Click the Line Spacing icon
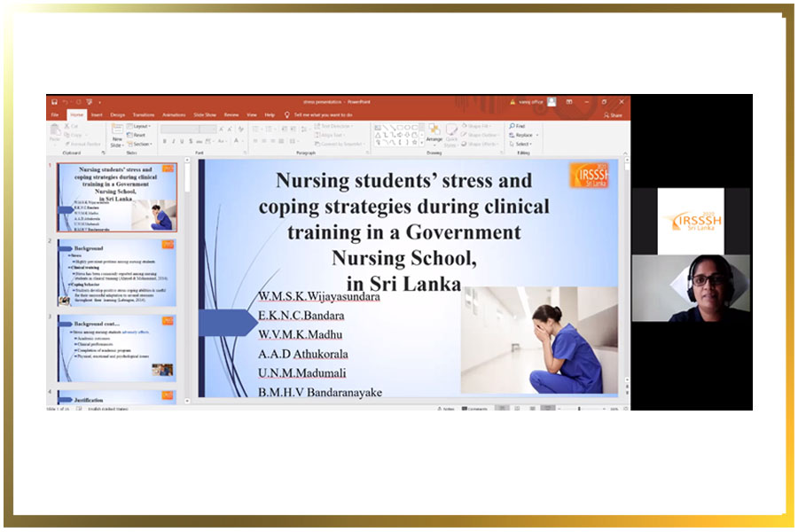 305,129
